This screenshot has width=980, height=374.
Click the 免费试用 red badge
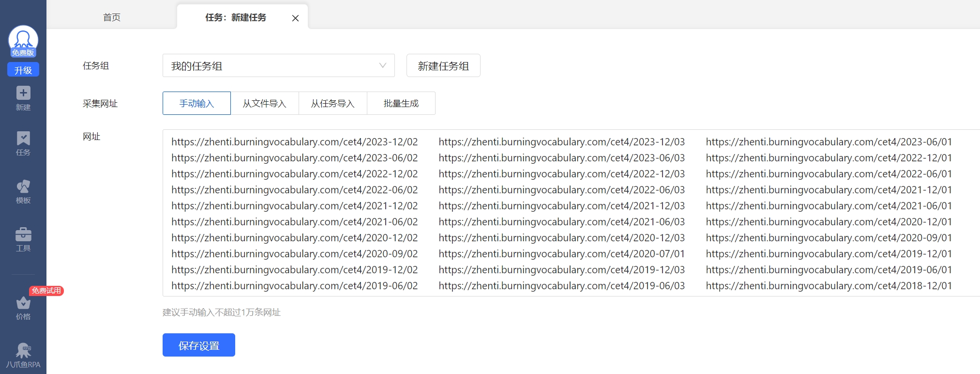46,291
